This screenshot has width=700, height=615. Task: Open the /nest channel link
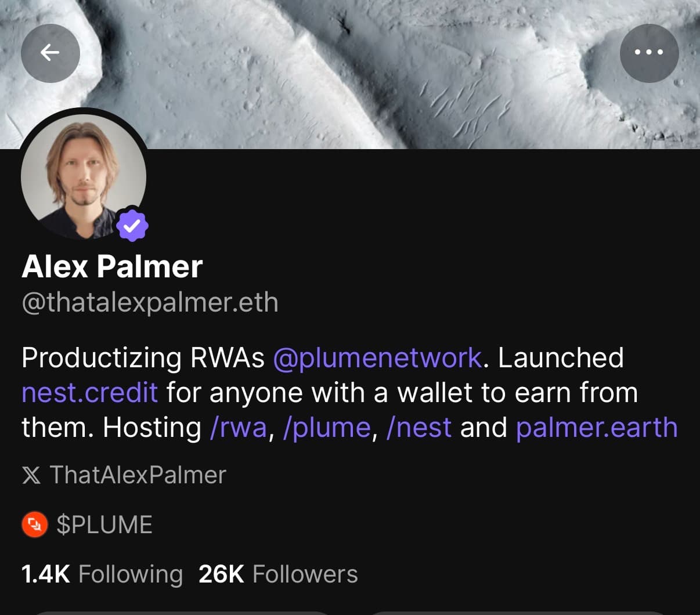point(418,428)
